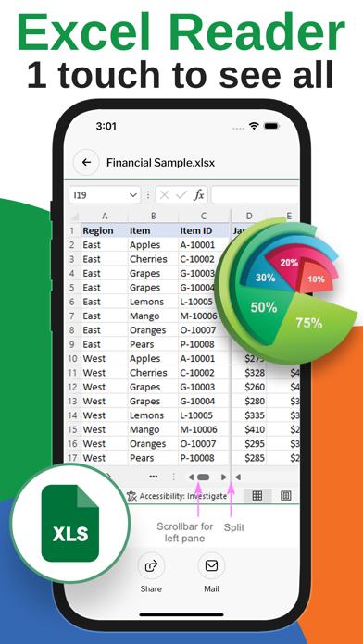Select column D header
The width and height of the screenshot is (363, 644).
coord(249,217)
